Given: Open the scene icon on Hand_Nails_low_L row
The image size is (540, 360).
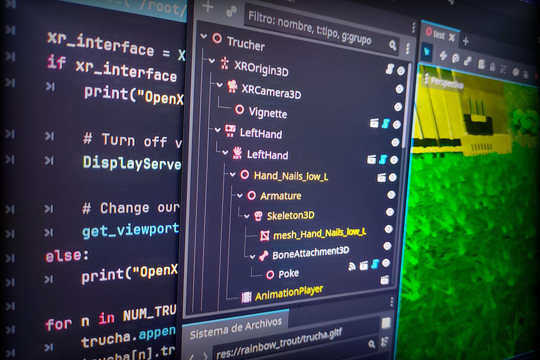Looking at the screenshot, I should coord(382,178).
